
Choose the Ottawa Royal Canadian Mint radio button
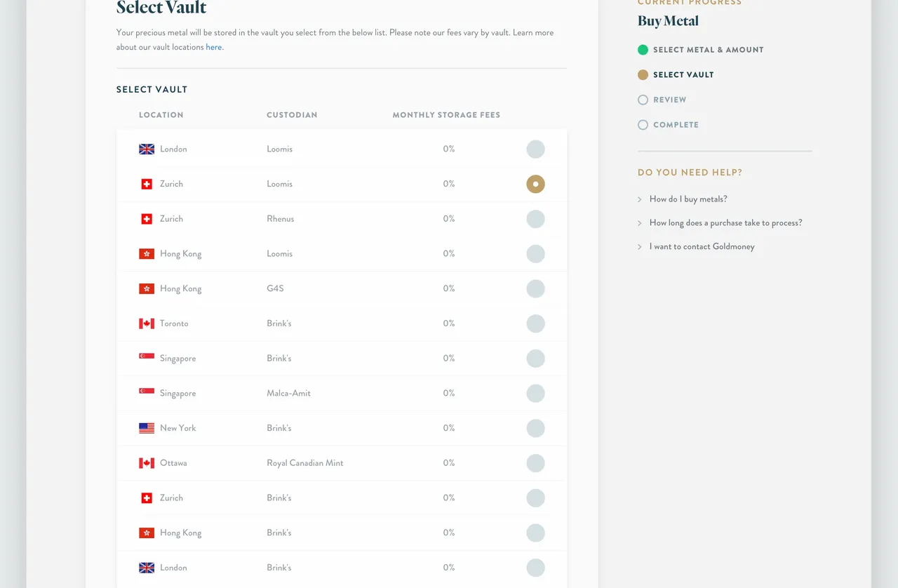pyautogui.click(x=535, y=463)
